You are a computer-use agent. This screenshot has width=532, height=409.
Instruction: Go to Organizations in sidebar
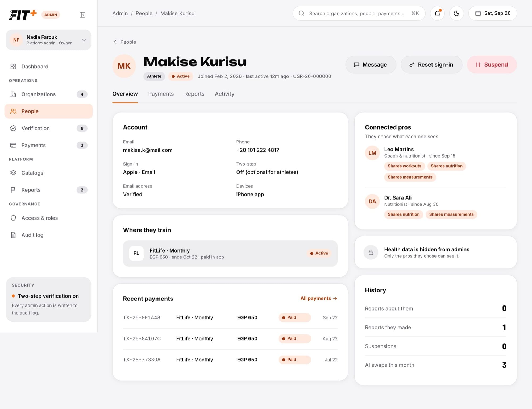(48, 94)
